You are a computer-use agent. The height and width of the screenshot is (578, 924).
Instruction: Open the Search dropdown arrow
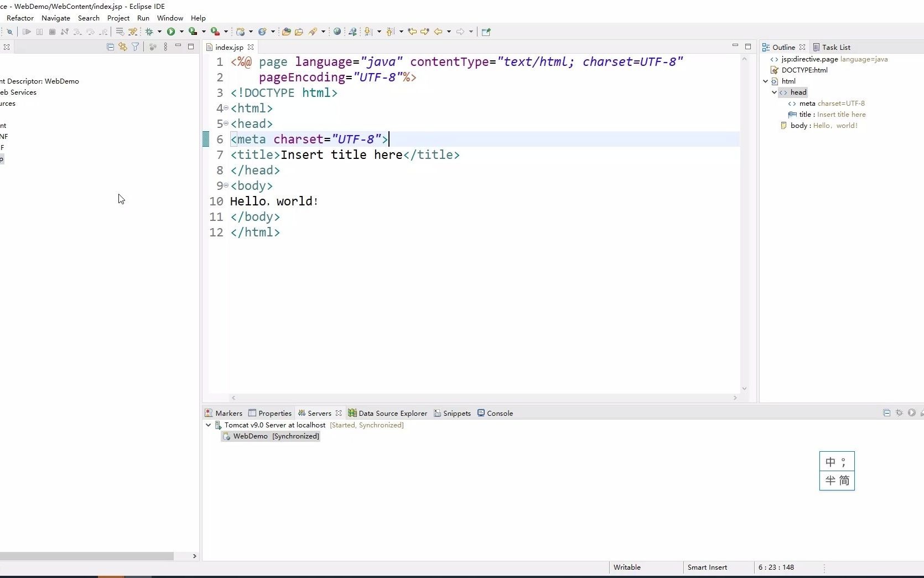(323, 32)
